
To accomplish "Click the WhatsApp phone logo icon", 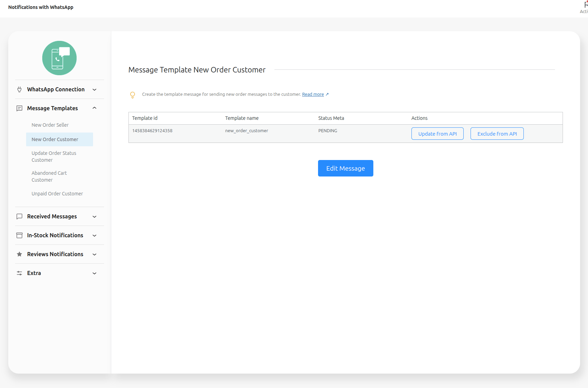I will coord(59,58).
